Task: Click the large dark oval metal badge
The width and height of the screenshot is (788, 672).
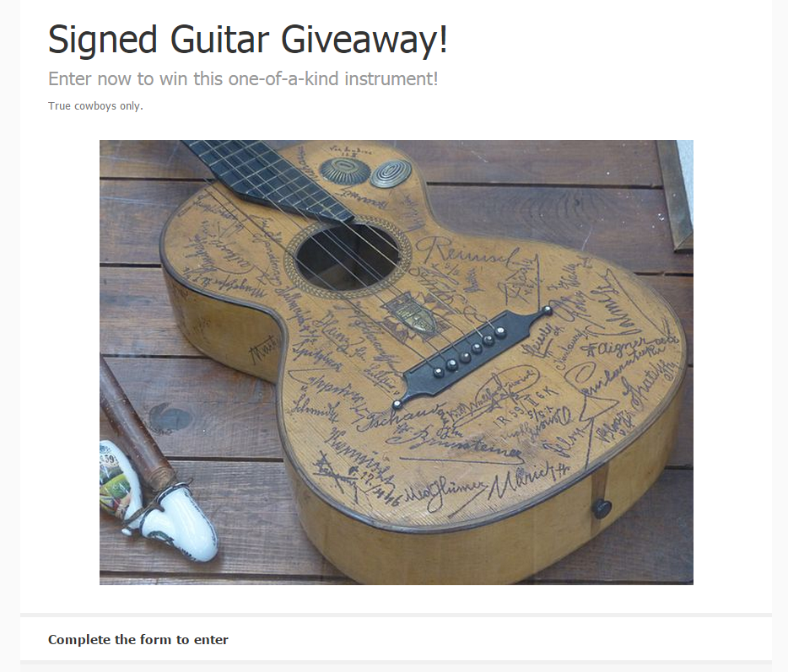Action: [345, 169]
